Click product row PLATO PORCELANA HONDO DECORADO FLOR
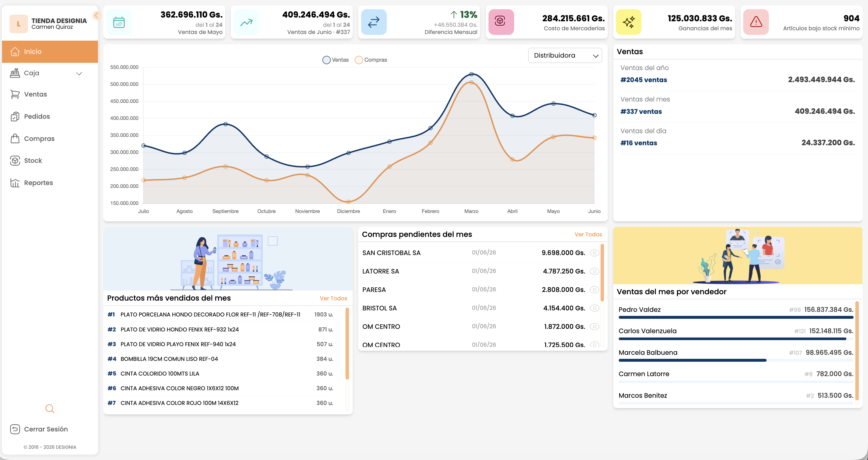This screenshot has height=460, width=868. point(220,314)
